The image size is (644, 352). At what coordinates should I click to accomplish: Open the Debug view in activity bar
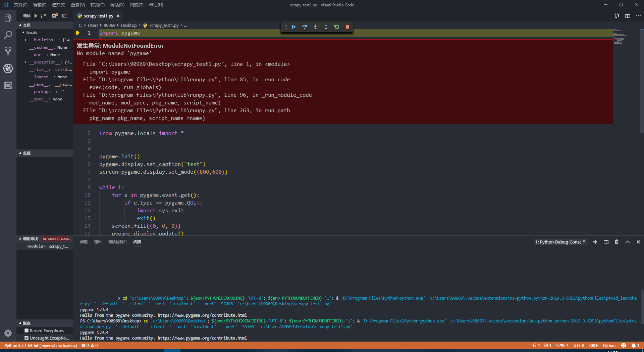(8, 69)
